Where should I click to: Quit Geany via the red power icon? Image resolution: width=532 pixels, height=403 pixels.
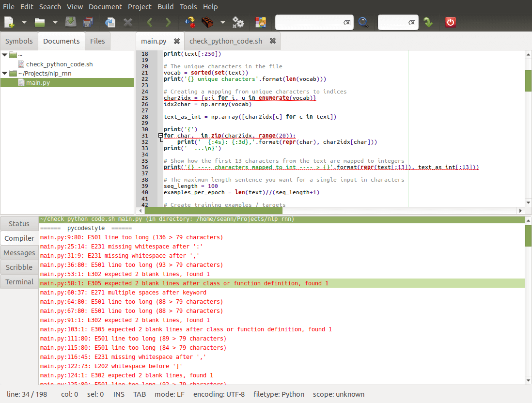coord(450,22)
